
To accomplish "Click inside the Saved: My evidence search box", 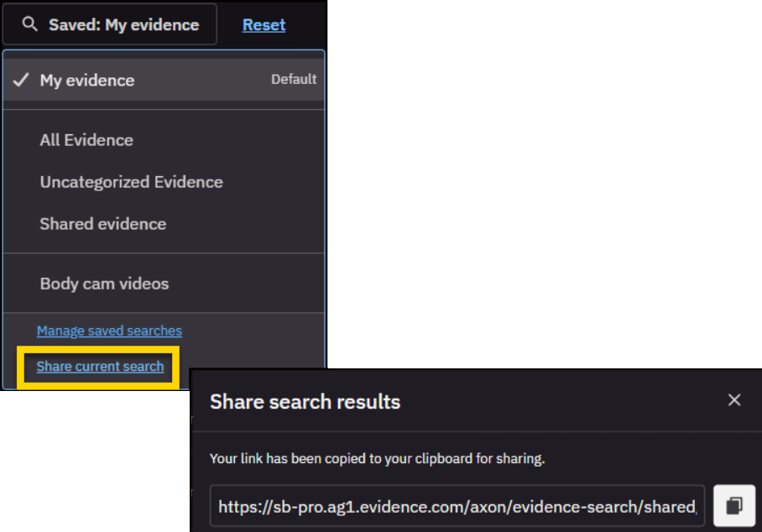I will [109, 24].
